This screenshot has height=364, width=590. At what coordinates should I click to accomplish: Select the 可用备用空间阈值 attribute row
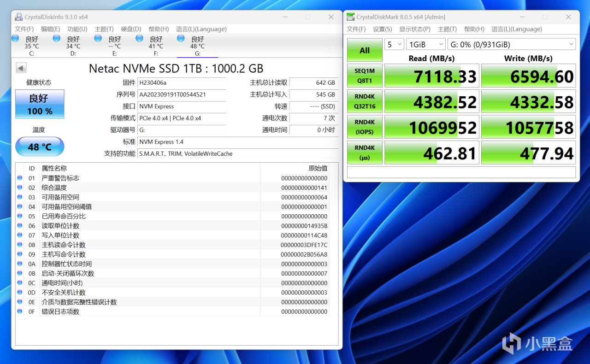tap(172, 207)
